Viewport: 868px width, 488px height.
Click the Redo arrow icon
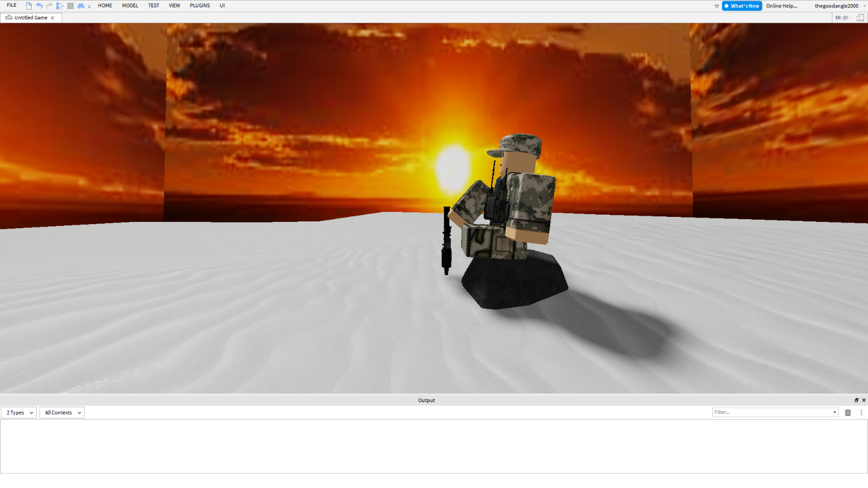coord(49,6)
